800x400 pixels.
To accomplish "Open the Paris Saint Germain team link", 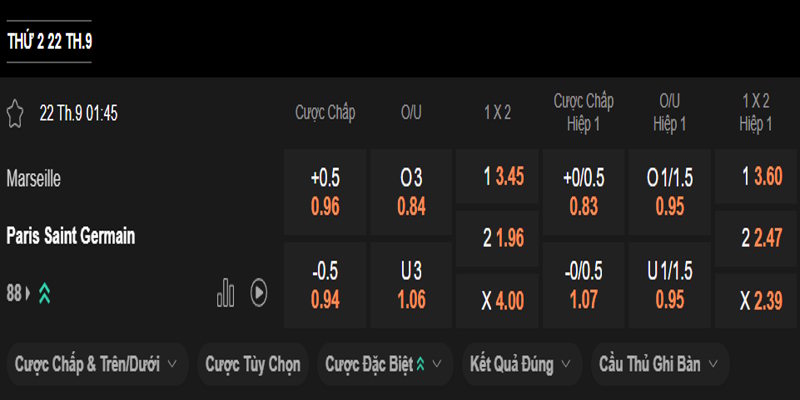I will [71, 236].
